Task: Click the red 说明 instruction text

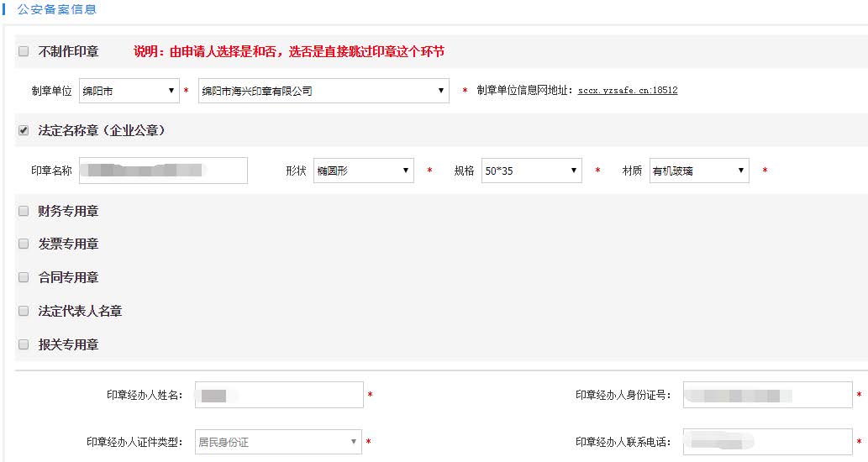Action: [x=289, y=51]
